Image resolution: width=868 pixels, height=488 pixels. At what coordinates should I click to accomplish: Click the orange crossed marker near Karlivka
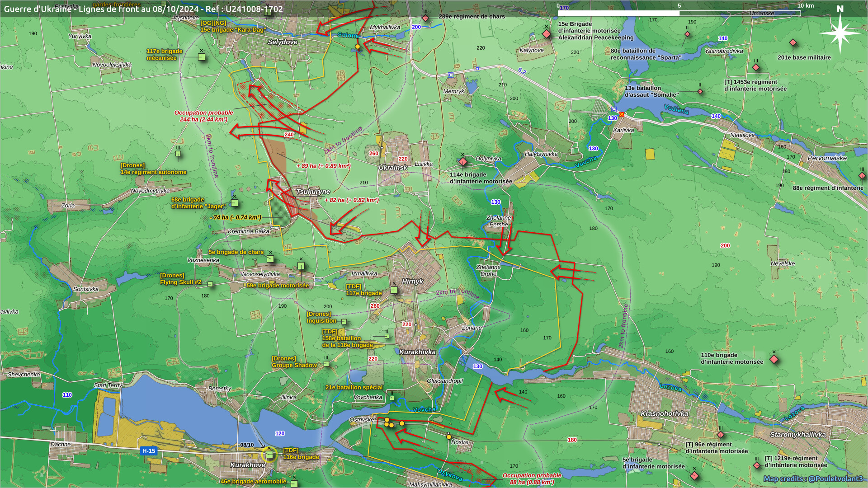622,114
